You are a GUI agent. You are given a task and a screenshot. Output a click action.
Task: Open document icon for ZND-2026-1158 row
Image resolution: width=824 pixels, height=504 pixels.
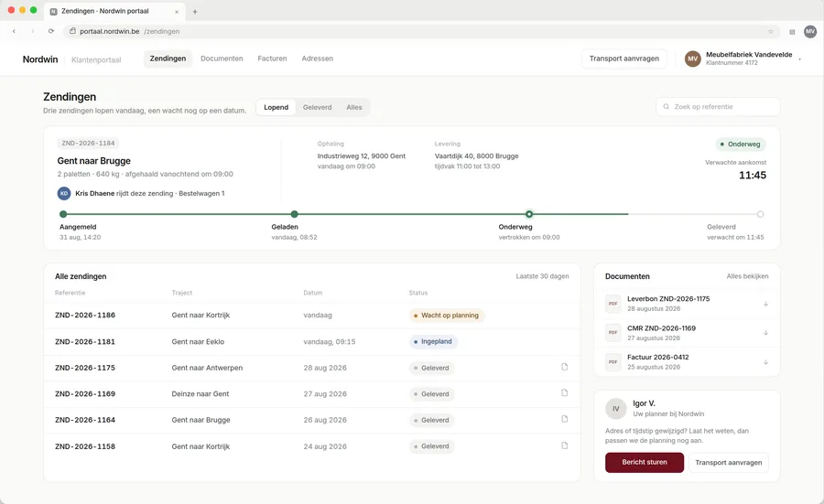564,445
